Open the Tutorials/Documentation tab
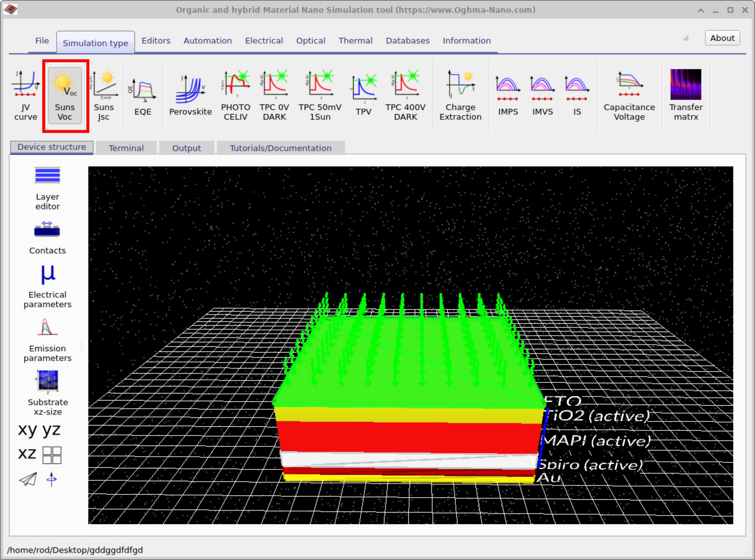This screenshot has width=755, height=560. pyautogui.click(x=280, y=148)
